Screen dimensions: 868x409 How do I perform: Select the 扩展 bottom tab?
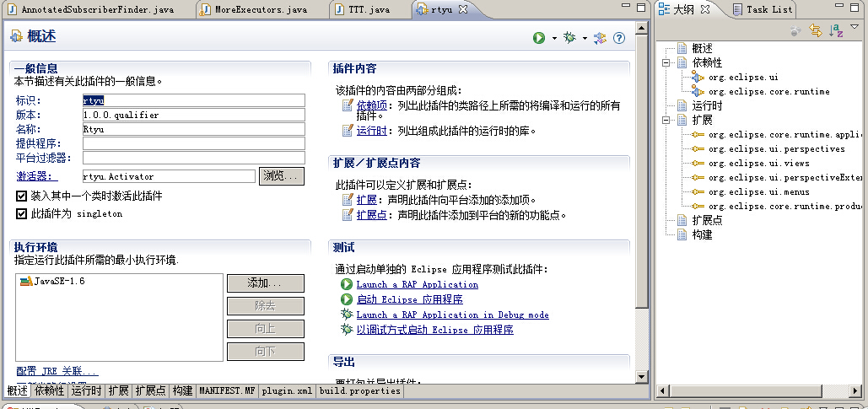point(118,390)
